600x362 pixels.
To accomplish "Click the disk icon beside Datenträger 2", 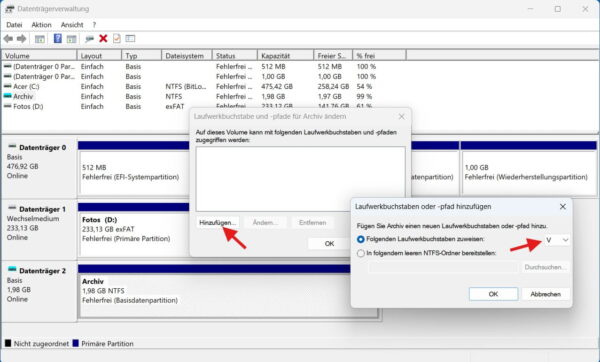I will pyautogui.click(x=12, y=270).
